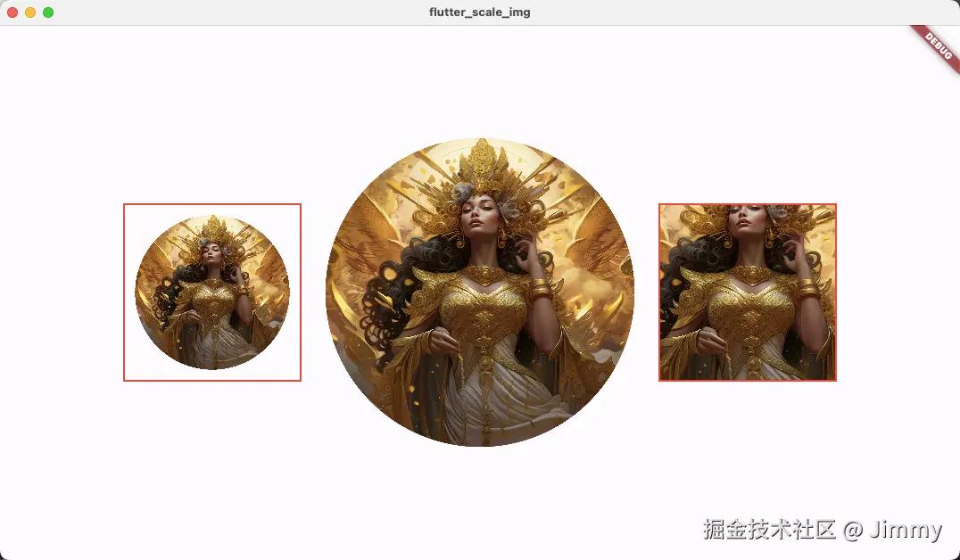Click the square cropped image on right

pos(748,292)
